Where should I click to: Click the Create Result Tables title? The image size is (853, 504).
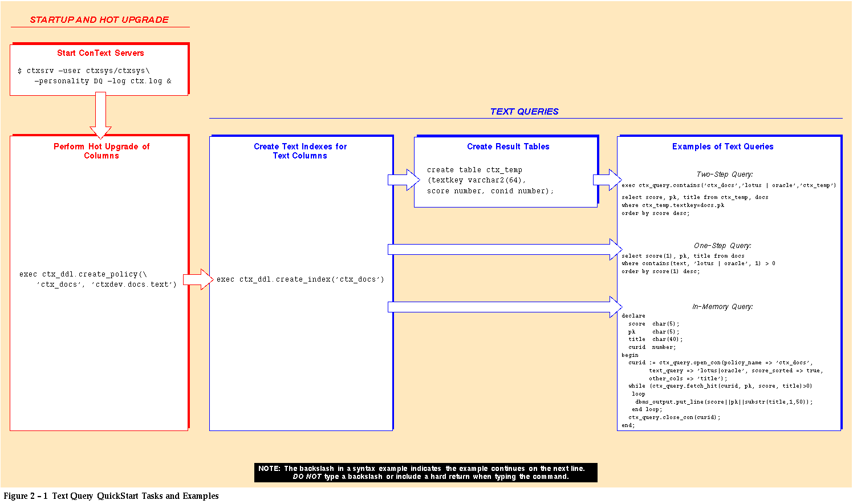click(x=508, y=147)
